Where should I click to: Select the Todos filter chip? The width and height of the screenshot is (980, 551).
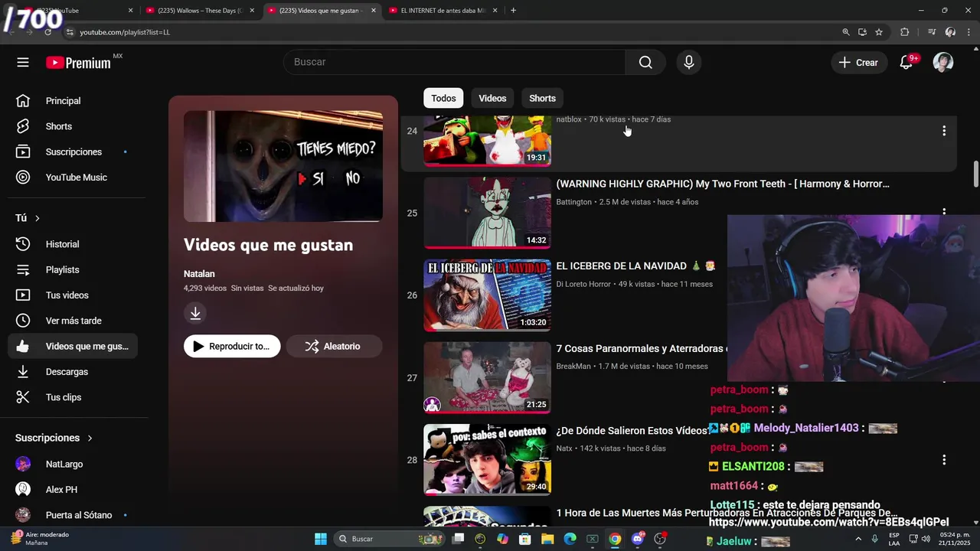click(x=443, y=98)
